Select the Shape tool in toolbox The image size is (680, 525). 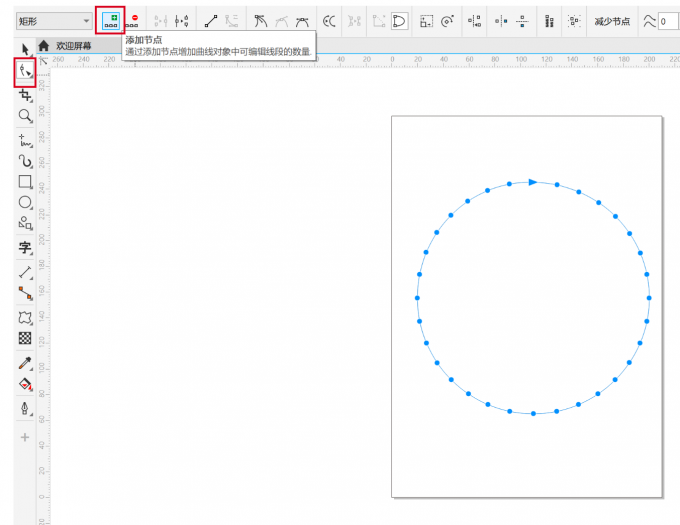(25, 70)
